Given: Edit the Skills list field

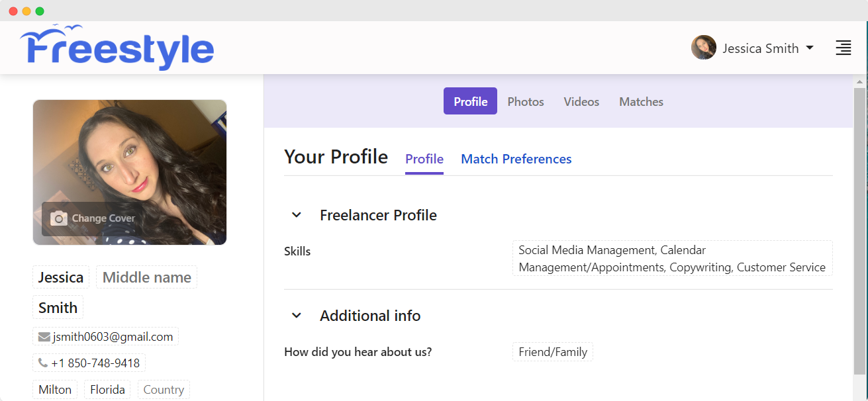Looking at the screenshot, I should click(672, 259).
